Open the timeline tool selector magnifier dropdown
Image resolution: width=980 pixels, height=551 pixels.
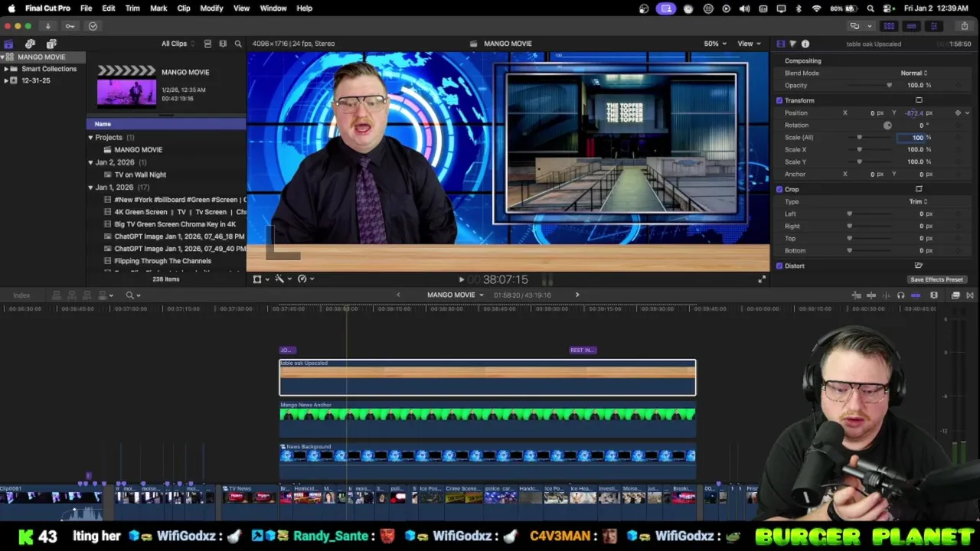(x=133, y=295)
